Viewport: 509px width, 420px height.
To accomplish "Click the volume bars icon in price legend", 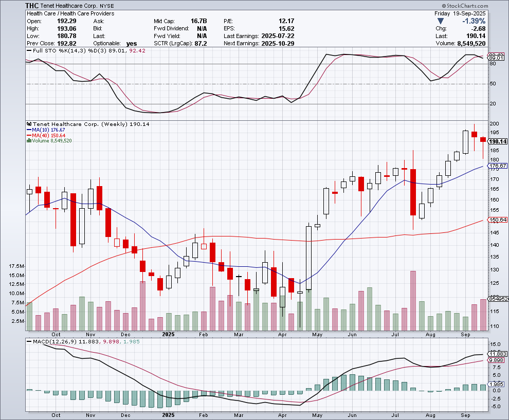I will (29, 140).
